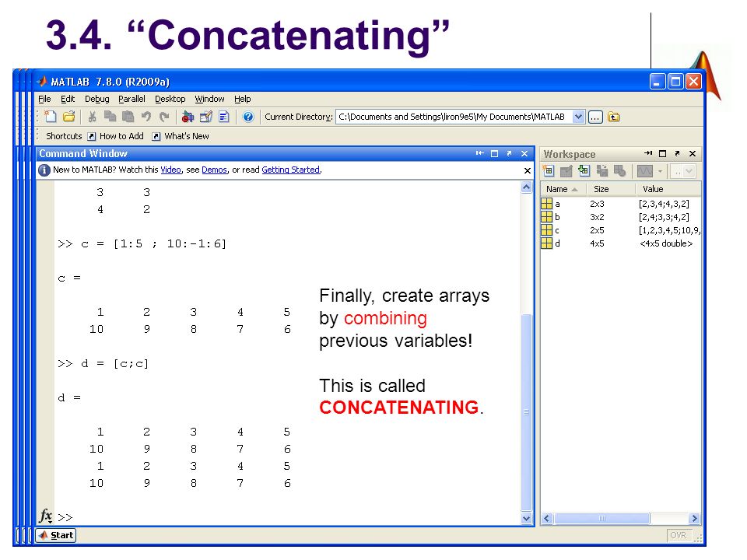The height and width of the screenshot is (560, 747).
Task: Open the Desktop menu
Action: tap(170, 99)
